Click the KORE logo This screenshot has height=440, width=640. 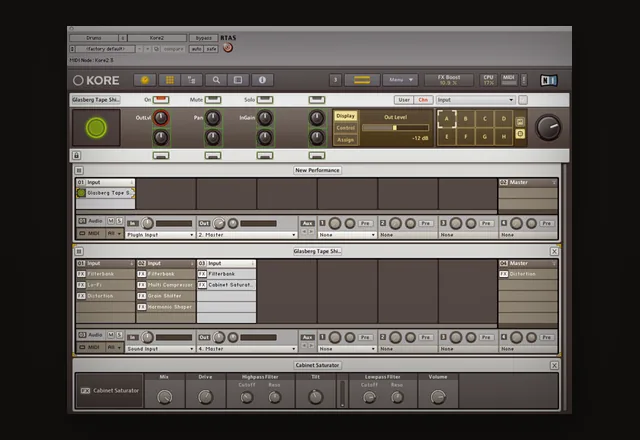(x=96, y=80)
